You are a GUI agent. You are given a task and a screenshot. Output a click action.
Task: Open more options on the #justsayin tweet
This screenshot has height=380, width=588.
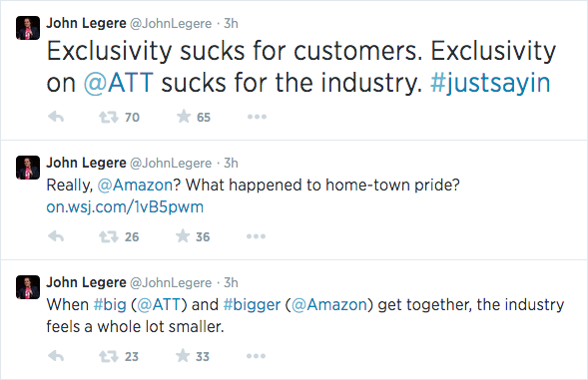[x=257, y=117]
